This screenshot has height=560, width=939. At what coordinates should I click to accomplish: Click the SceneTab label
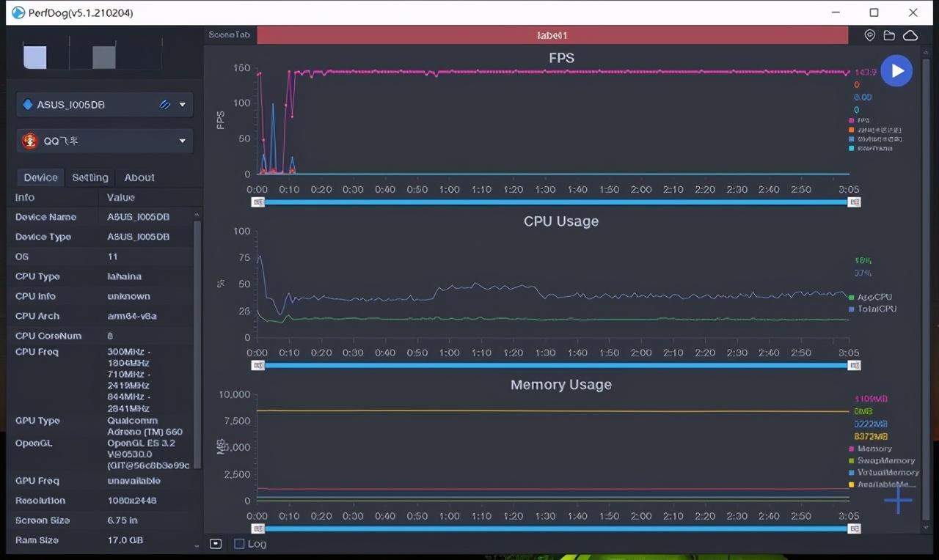pos(230,35)
